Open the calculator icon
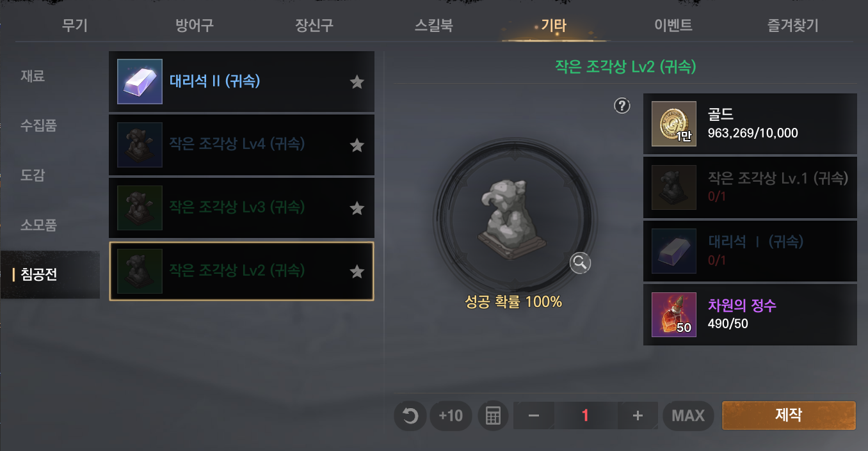The image size is (868, 451). tap(493, 416)
